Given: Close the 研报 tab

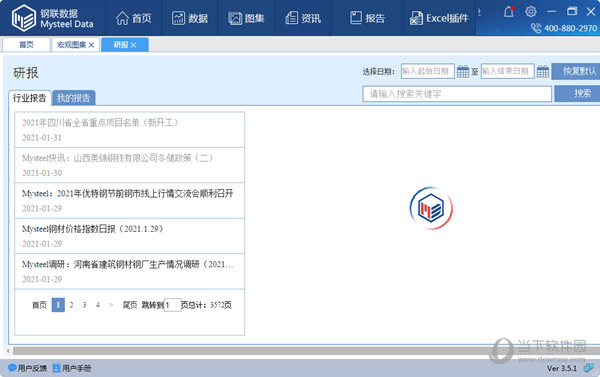Looking at the screenshot, I should (133, 45).
